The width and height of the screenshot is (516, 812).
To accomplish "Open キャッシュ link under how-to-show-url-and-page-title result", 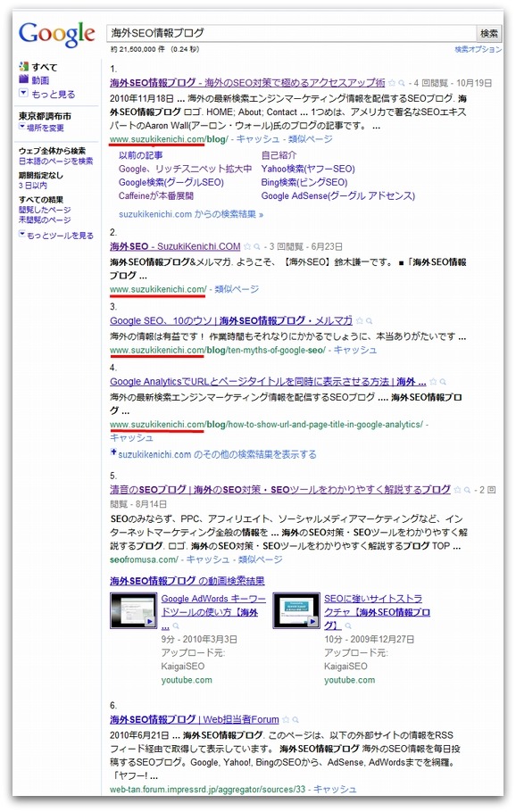I will point(131,437).
